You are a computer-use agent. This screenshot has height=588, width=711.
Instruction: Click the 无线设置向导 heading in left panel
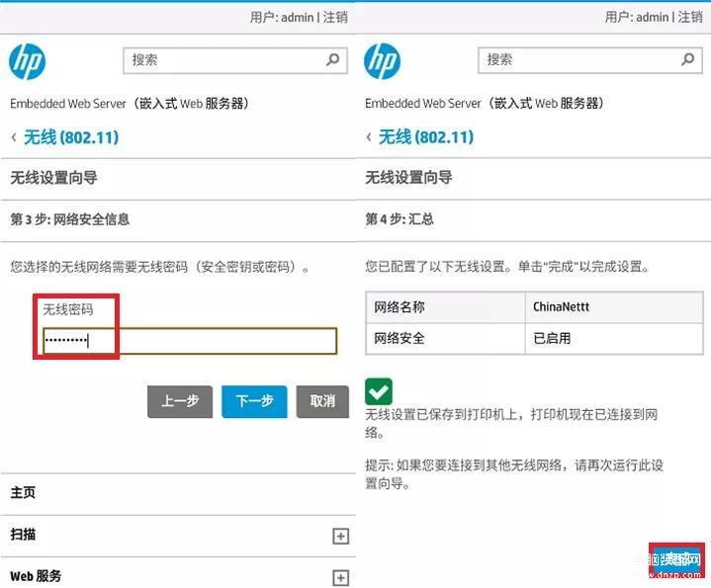[x=53, y=178]
